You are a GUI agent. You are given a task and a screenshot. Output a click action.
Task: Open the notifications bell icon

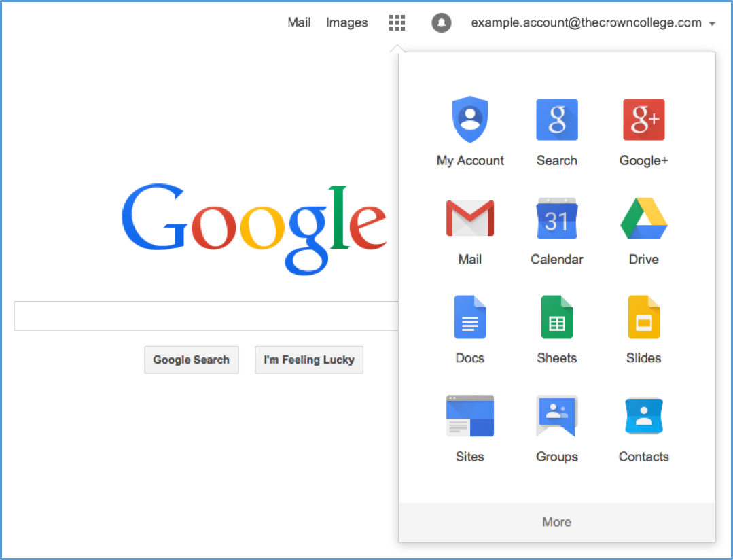442,22
